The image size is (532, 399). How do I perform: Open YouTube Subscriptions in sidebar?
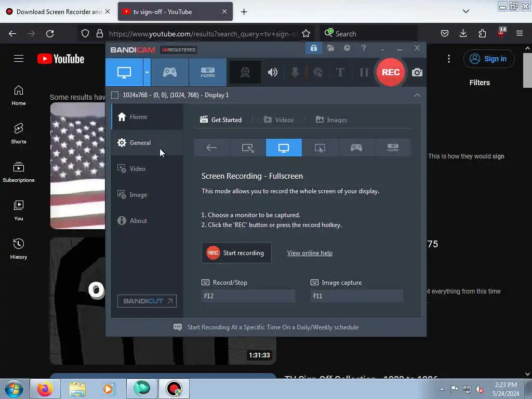[19, 172]
